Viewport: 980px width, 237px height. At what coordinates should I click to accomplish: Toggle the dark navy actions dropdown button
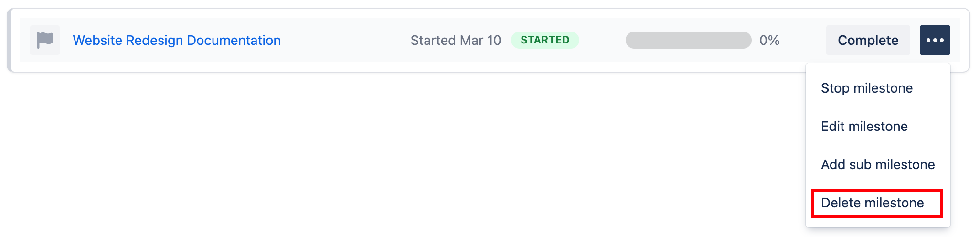click(x=935, y=40)
